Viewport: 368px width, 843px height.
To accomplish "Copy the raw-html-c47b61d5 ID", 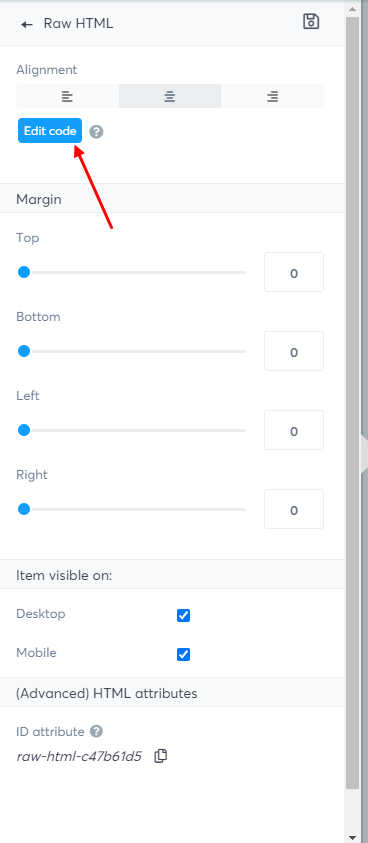I will tap(160, 756).
